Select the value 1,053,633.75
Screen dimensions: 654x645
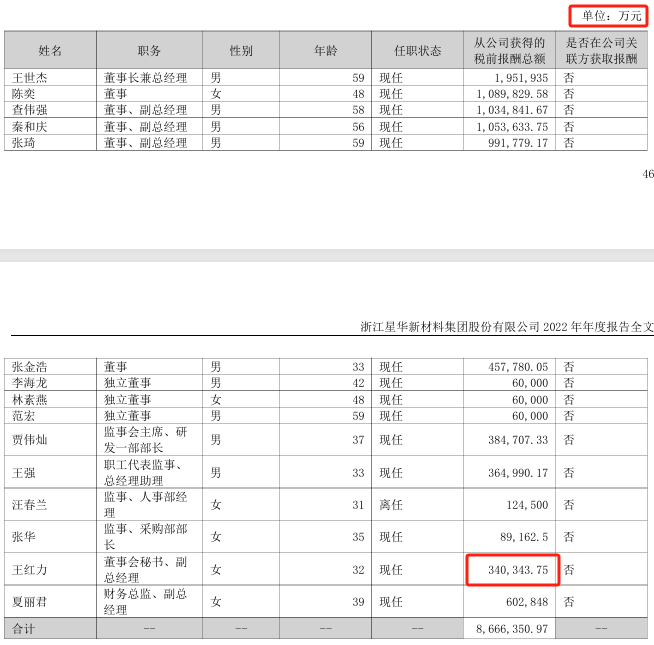(512, 126)
